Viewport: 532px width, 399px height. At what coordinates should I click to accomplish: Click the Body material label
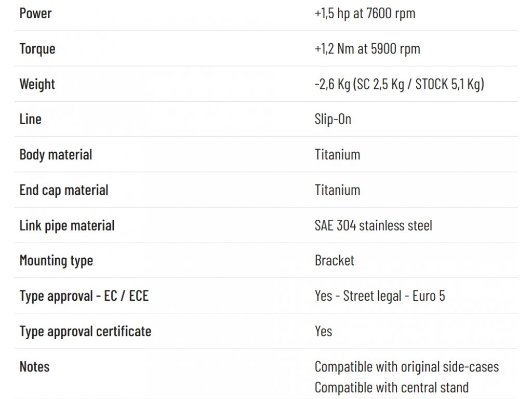click(x=56, y=155)
